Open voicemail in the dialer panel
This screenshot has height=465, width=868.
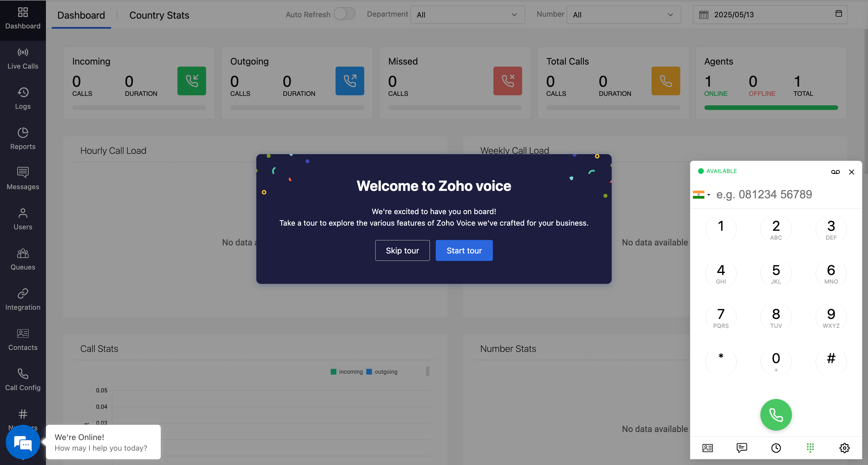coord(836,172)
